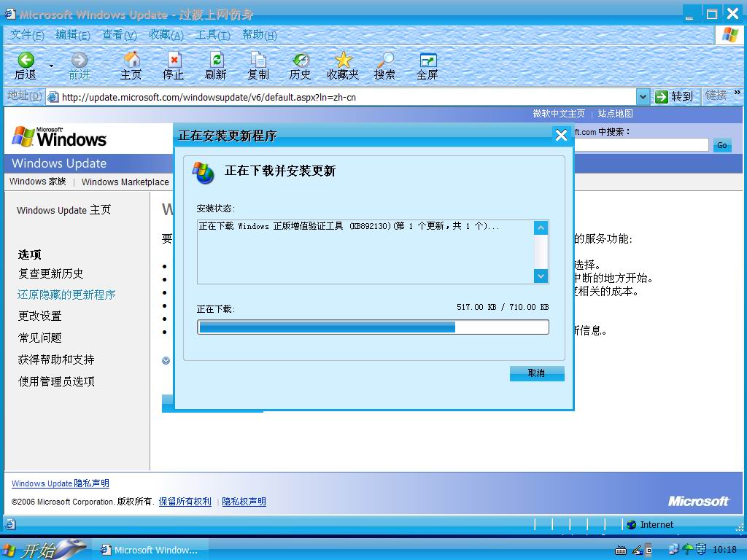Click the 停止 stop icon
The height and width of the screenshot is (560, 747).
174,60
